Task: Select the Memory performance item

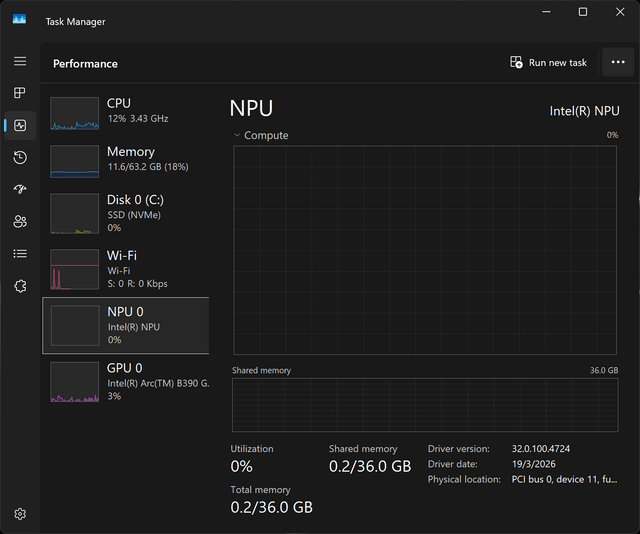Action: click(x=126, y=161)
